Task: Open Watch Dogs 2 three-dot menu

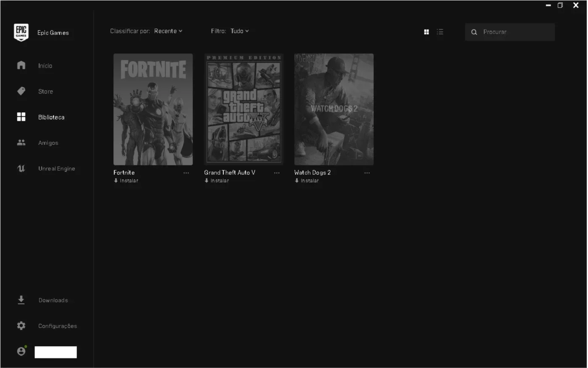Action: (367, 173)
